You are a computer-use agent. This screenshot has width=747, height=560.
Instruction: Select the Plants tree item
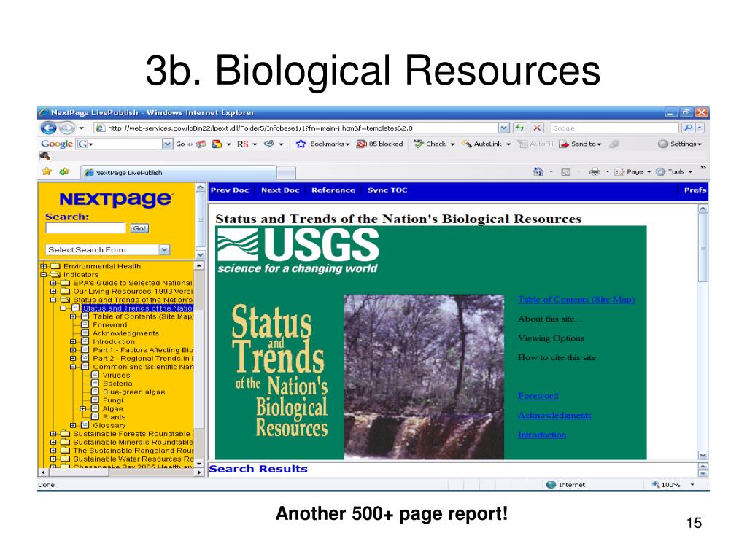114,417
